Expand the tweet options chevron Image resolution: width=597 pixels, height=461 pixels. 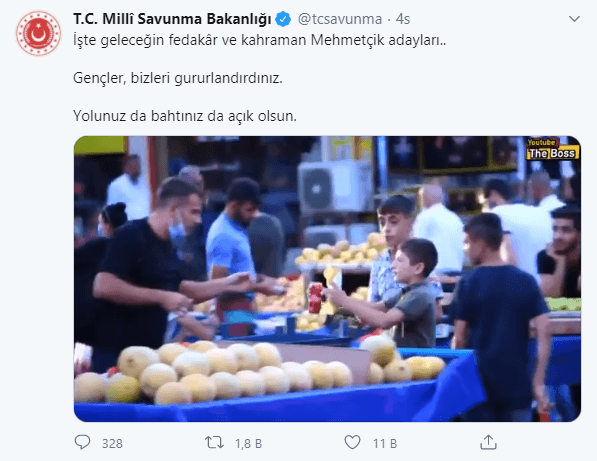click(574, 19)
